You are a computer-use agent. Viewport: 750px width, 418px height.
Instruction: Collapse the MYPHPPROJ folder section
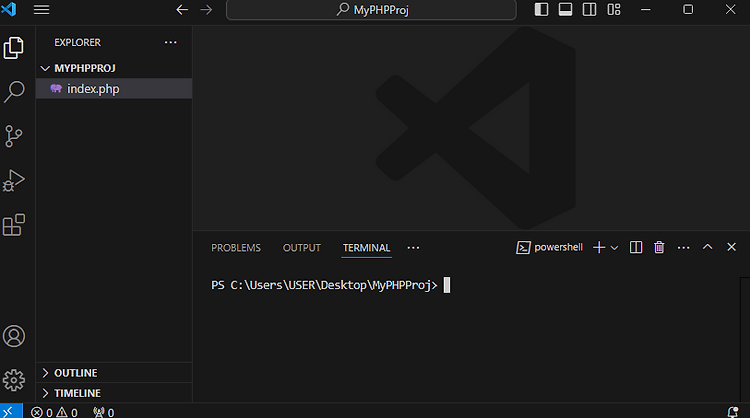click(x=114, y=68)
